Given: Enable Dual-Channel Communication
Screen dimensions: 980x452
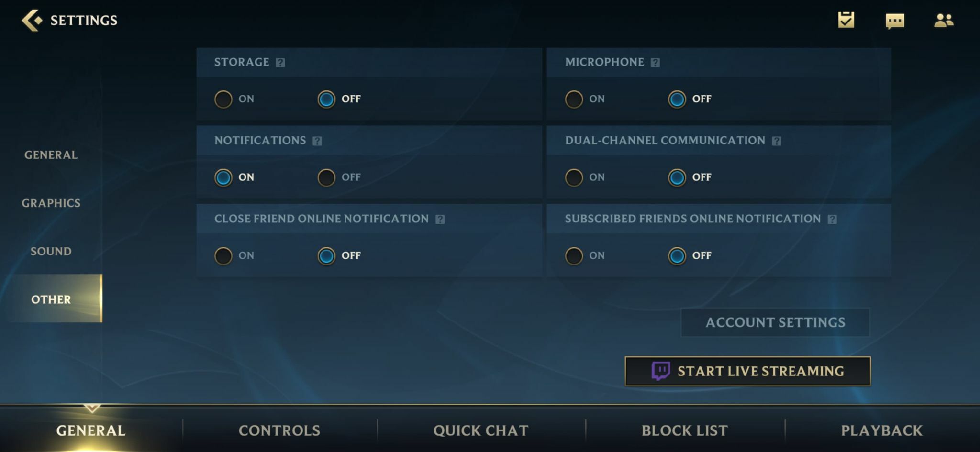Looking at the screenshot, I should [574, 177].
